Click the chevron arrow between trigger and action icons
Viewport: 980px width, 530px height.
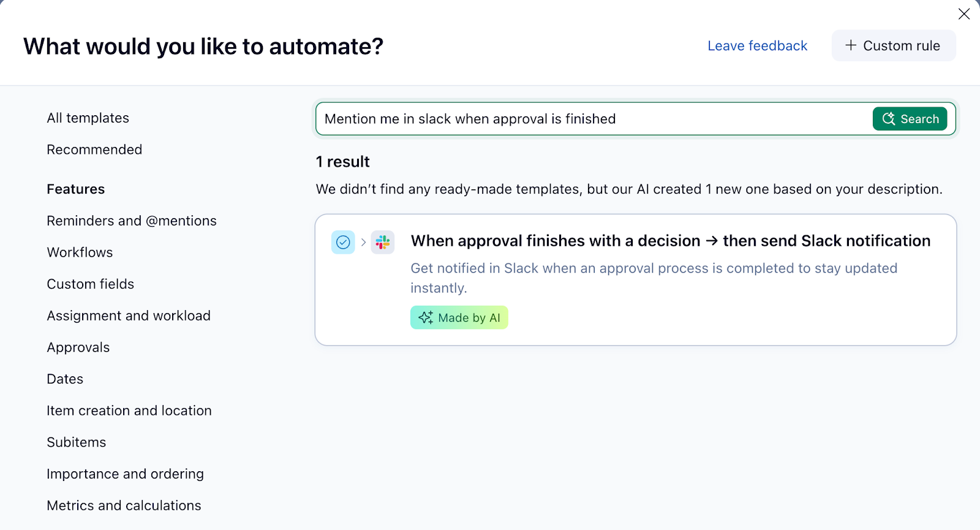(363, 242)
